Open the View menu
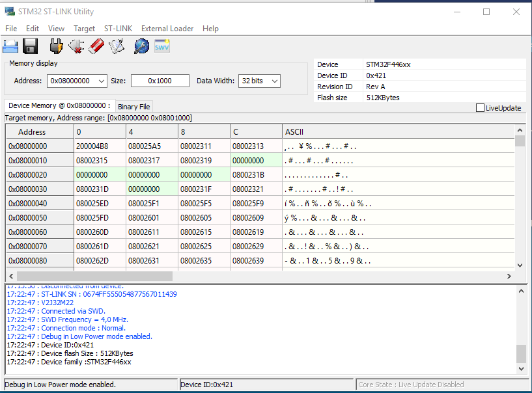 56,29
